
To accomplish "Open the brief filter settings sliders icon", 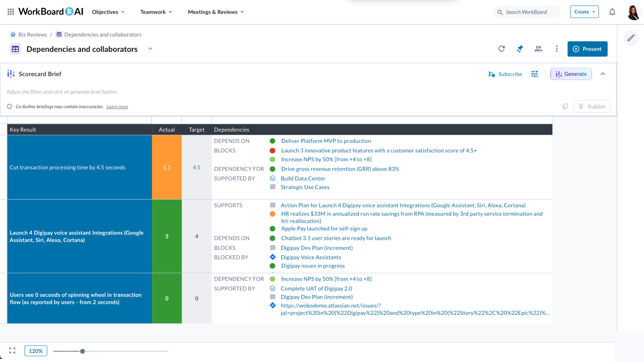I will 534,74.
